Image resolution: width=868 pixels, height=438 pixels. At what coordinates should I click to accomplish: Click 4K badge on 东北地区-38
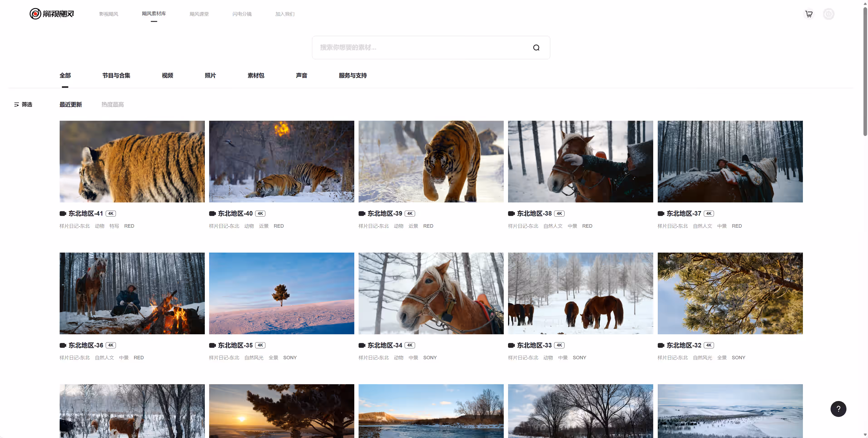[559, 213]
